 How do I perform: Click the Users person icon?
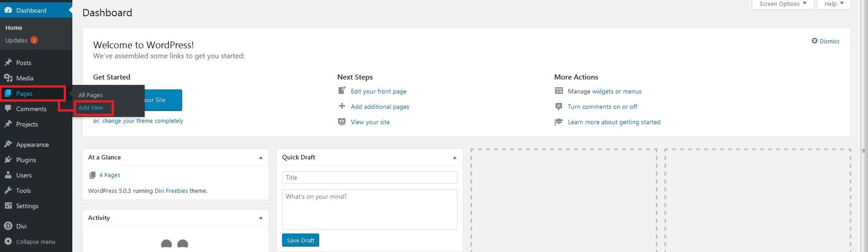8,175
